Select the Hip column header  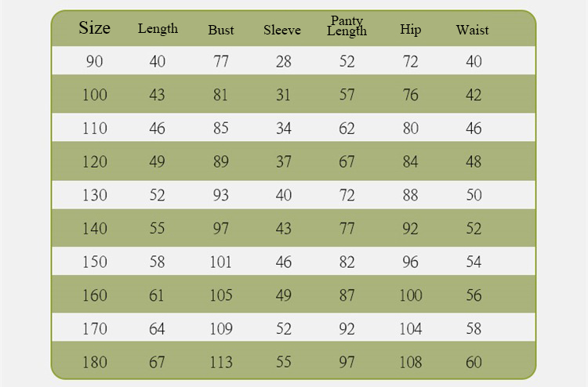click(410, 30)
